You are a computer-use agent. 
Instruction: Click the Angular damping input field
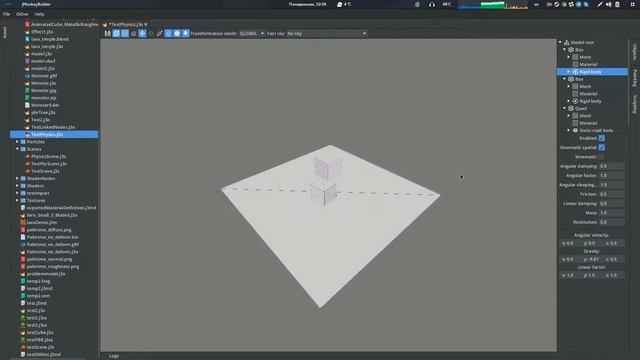[x=611, y=166]
